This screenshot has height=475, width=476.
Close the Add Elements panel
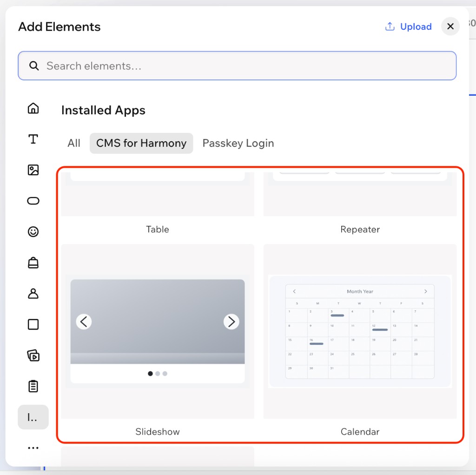click(x=450, y=26)
